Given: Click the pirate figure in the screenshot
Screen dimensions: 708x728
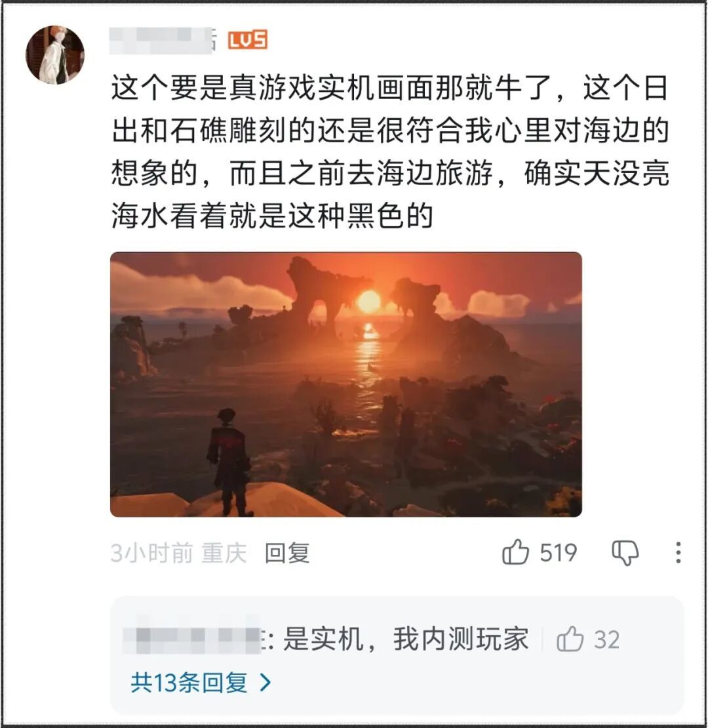Looking at the screenshot, I should 229,462.
